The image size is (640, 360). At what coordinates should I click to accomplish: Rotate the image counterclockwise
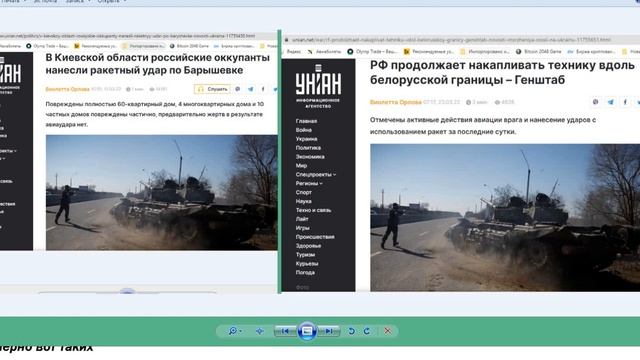pos(351,331)
